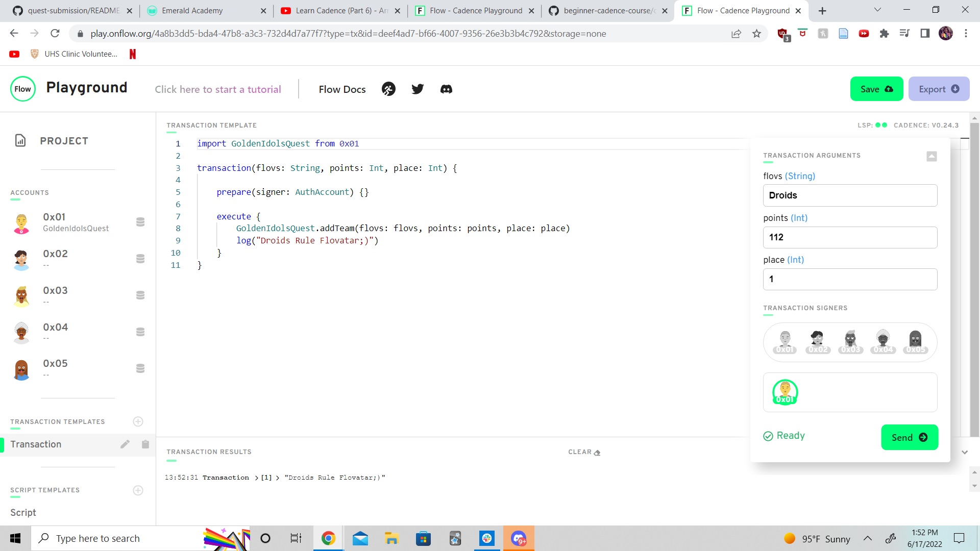The image size is (980, 551).
Task: Click the Flow logo
Action: [x=22, y=88]
